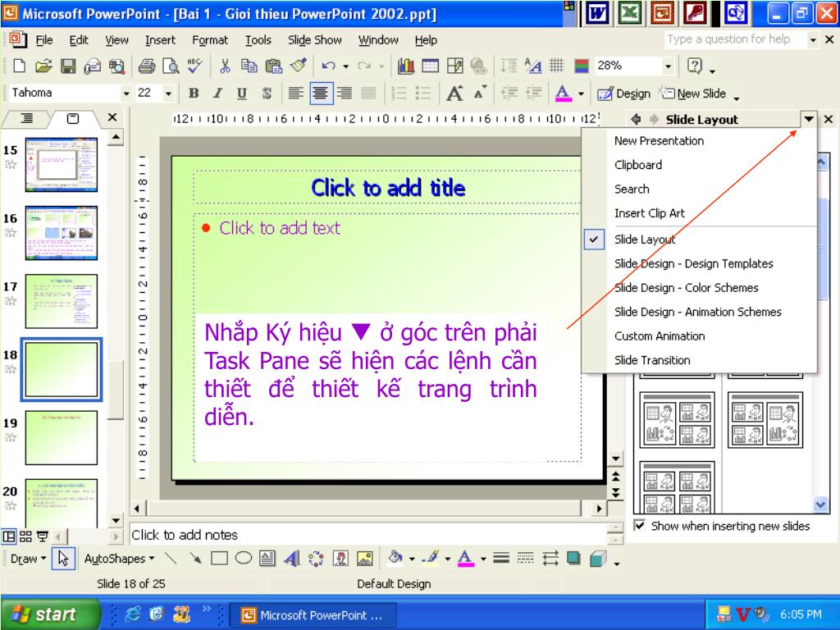
Task: Click the Copy icon
Action: click(x=249, y=66)
